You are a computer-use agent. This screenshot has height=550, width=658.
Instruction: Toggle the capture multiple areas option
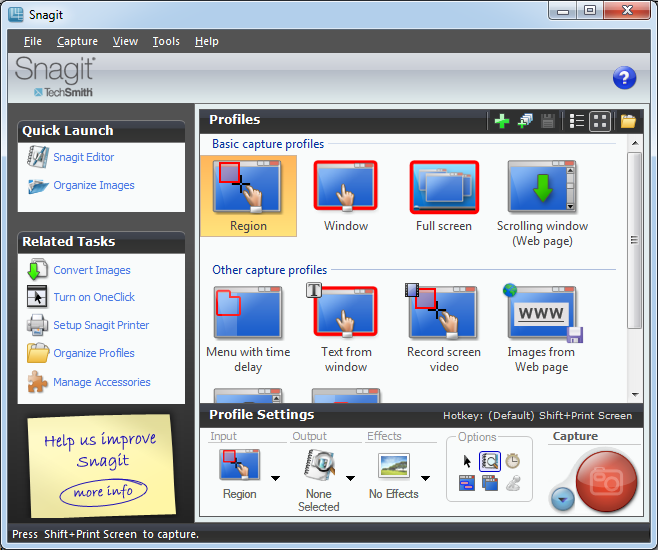[x=490, y=483]
